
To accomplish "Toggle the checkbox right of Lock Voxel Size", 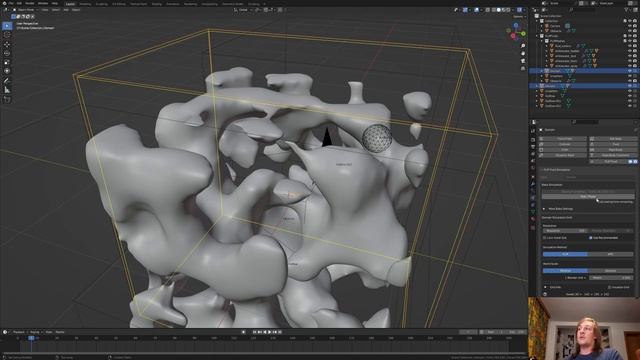I will pyautogui.click(x=591, y=238).
